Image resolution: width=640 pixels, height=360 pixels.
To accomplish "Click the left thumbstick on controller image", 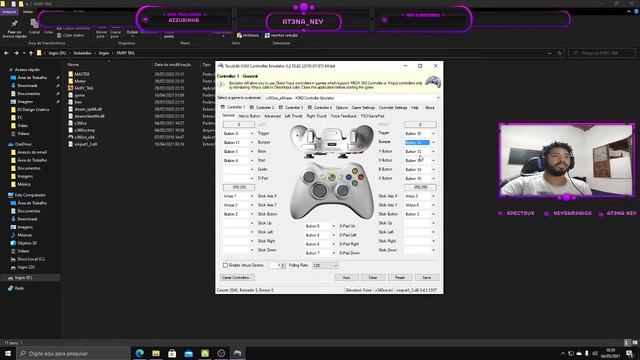I will pos(309,177).
